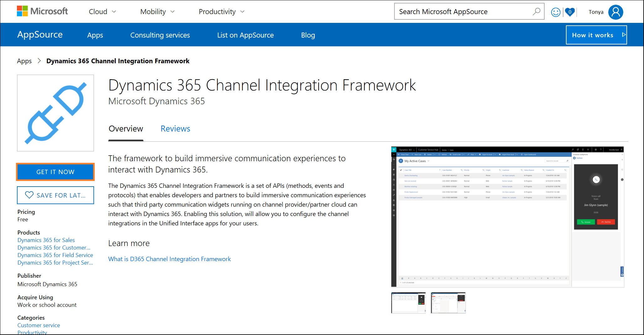Click the How it works play arrow
This screenshot has width=644, height=335.
pyautogui.click(x=624, y=35)
